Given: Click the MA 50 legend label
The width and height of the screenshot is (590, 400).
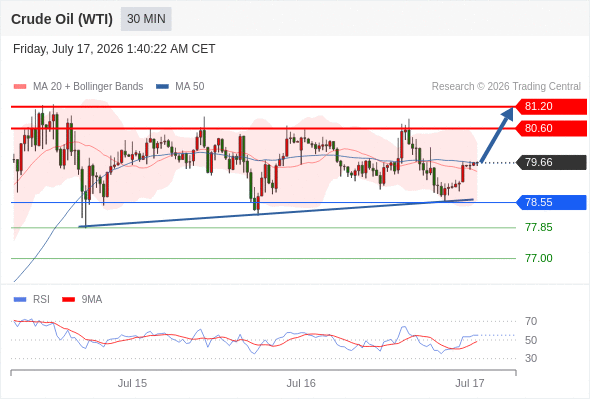Looking at the screenshot, I should click(x=190, y=87).
